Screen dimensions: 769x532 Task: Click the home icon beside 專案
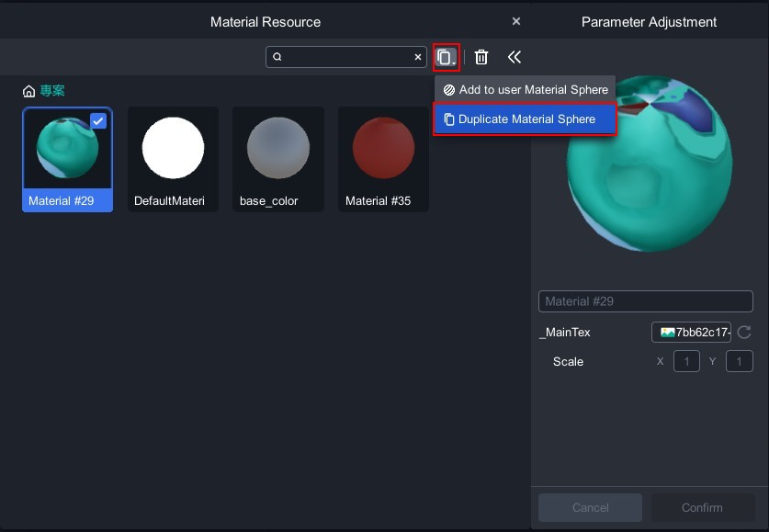pos(29,91)
